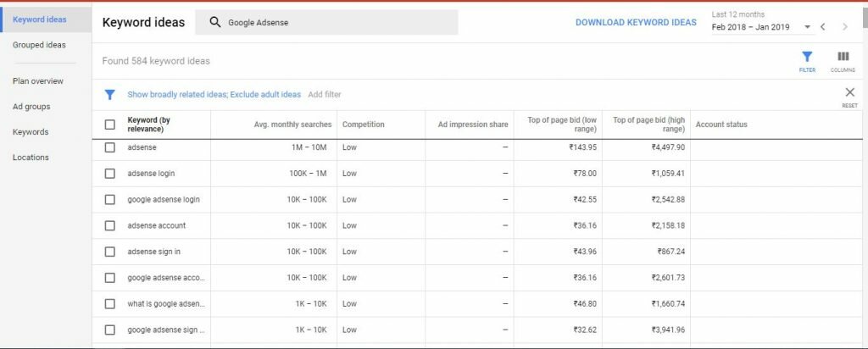Sort by Avg. monthly searches header
The width and height of the screenshot is (868, 349).
(x=292, y=125)
